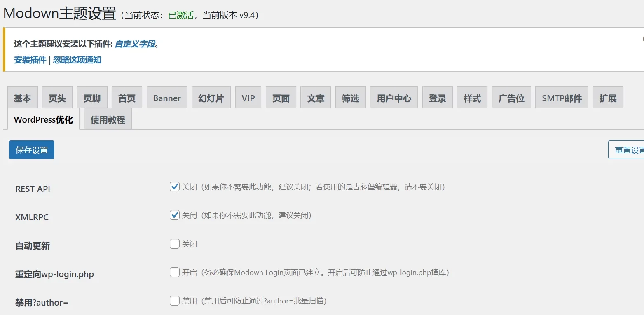644x315 pixels.
Task: Click the 保存设置 button
Action: (x=31, y=149)
